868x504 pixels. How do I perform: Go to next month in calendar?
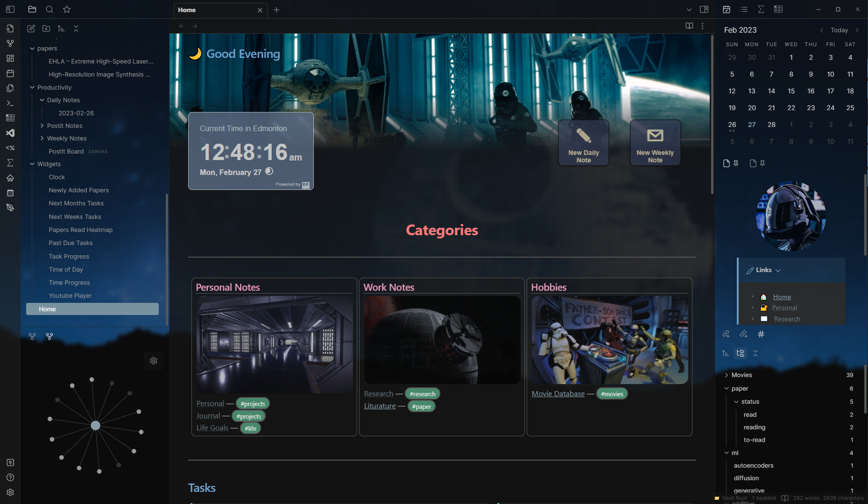[x=857, y=30]
